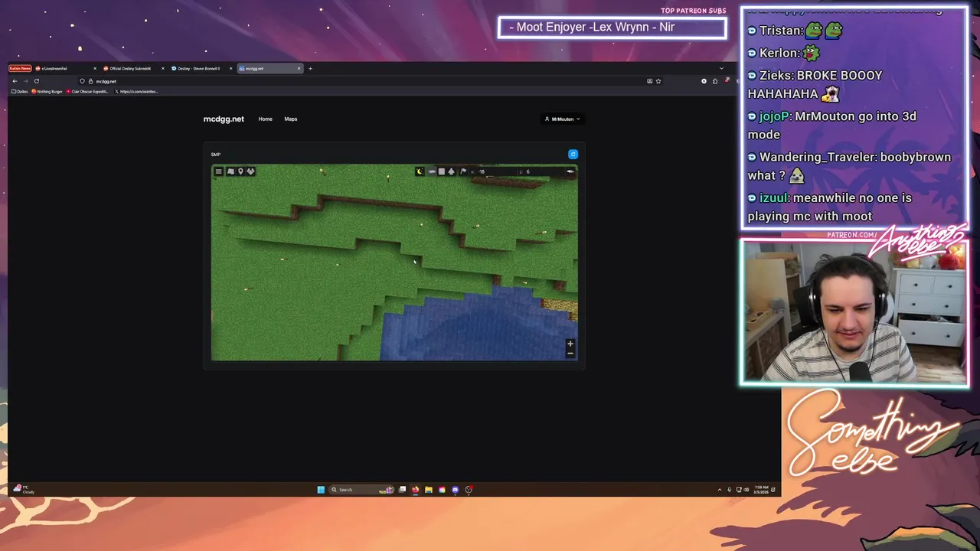
Task: Click the X coordinate field showing -18
Action: pyautogui.click(x=493, y=171)
